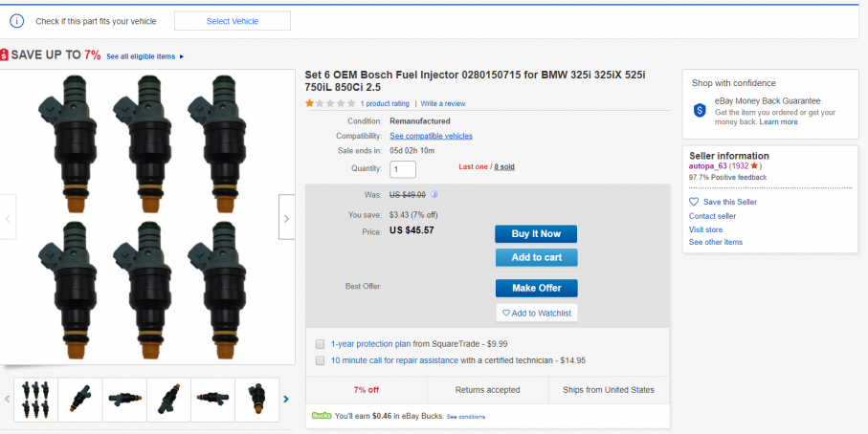The image size is (868, 434).
Task: Select the third thumbnail of horizontal injector
Action: 124,400
